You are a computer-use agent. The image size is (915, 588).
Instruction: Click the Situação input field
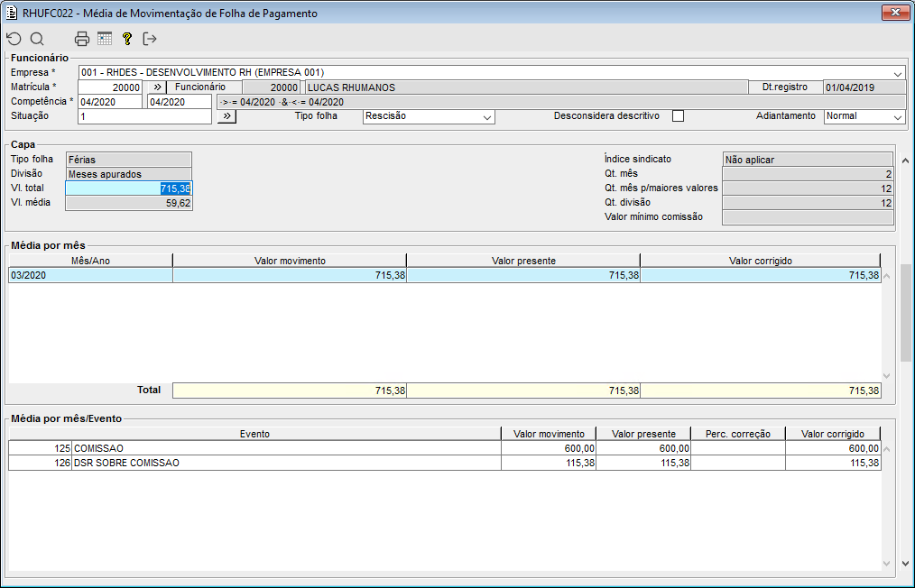coord(144,116)
